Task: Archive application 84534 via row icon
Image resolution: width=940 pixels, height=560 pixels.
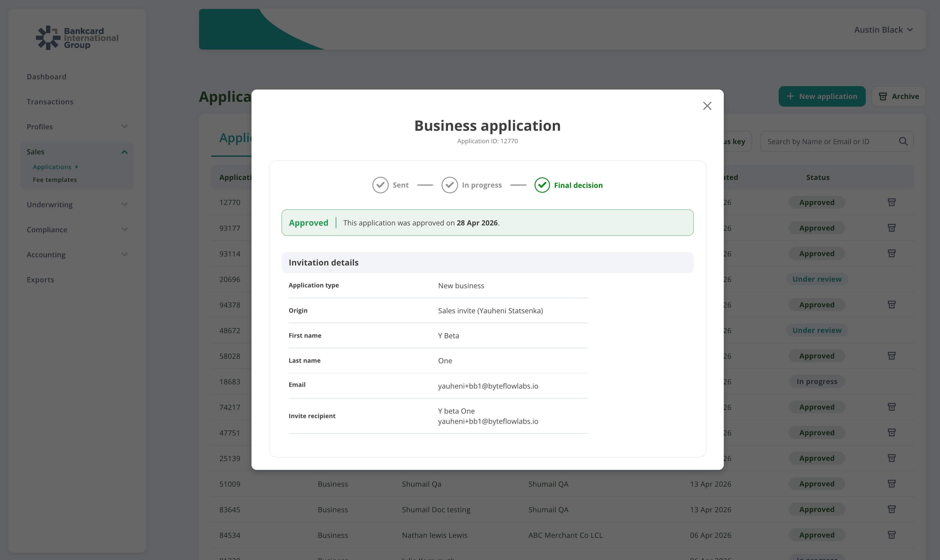Action: (892, 535)
